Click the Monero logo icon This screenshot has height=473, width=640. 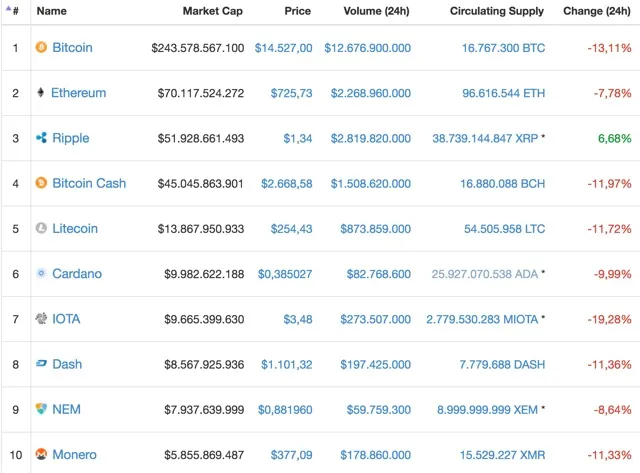41,454
